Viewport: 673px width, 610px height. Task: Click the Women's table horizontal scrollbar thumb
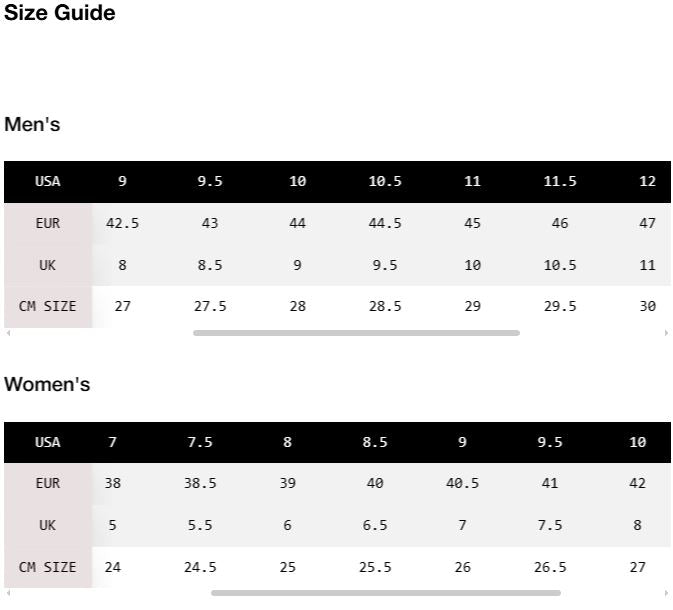(386, 593)
